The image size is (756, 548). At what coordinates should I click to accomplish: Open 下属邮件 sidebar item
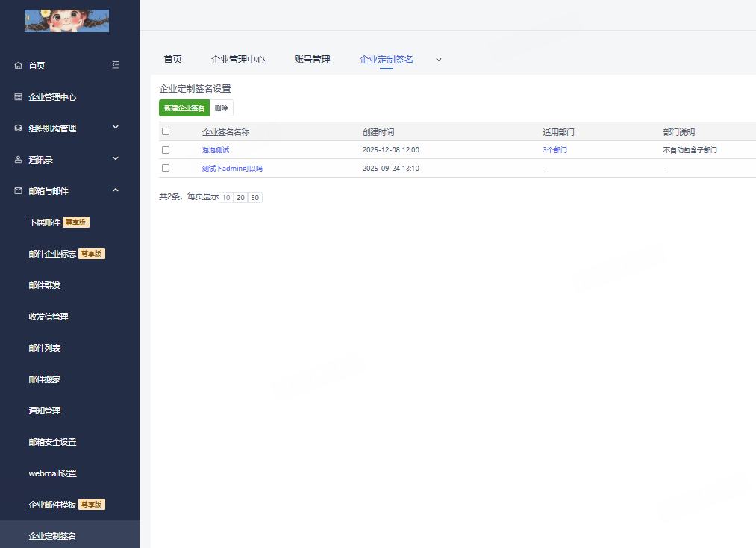44,222
